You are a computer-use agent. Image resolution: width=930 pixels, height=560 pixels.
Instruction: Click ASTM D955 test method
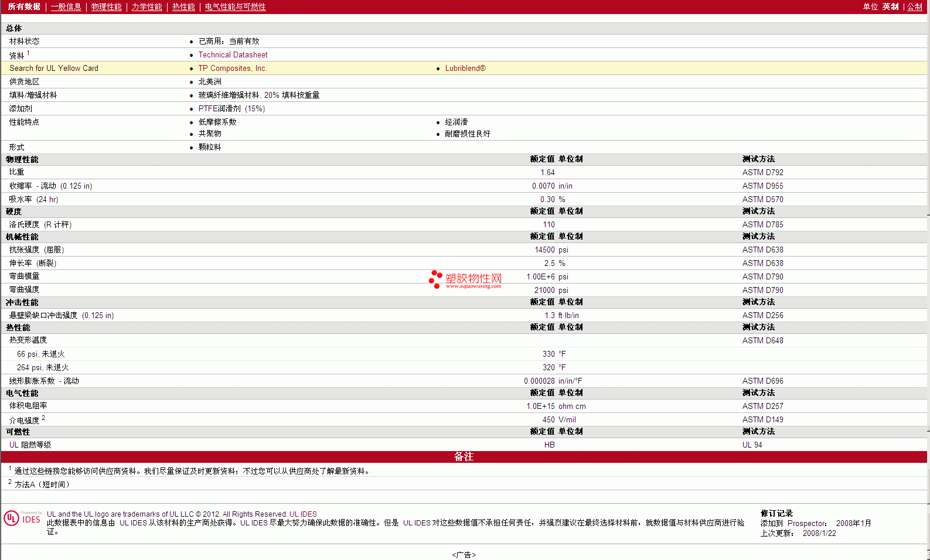762,186
